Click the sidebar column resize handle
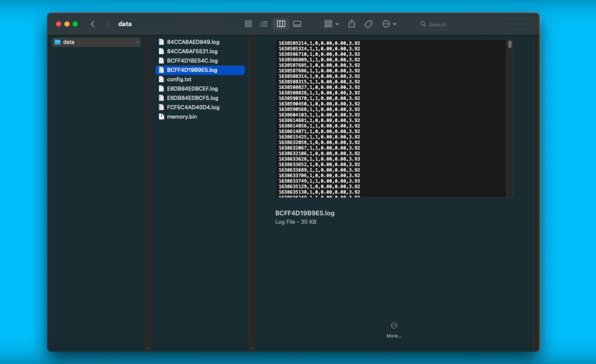 [148, 348]
